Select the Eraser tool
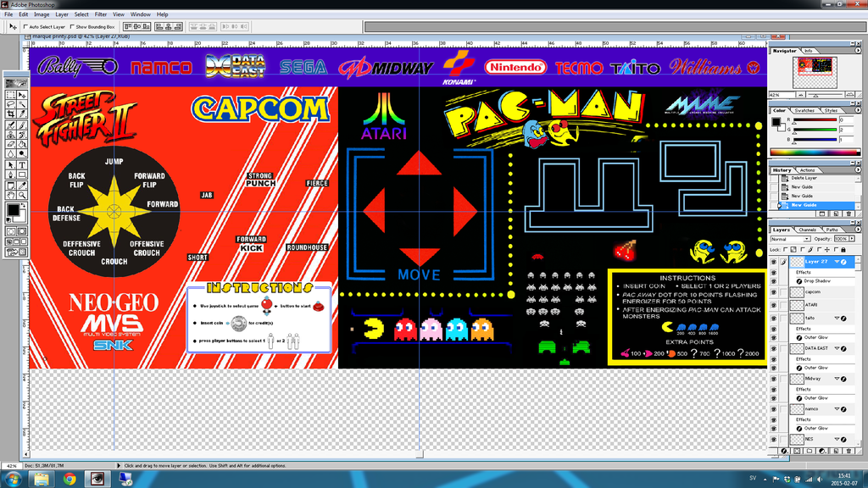The width and height of the screenshot is (868, 488). pyautogui.click(x=10, y=144)
